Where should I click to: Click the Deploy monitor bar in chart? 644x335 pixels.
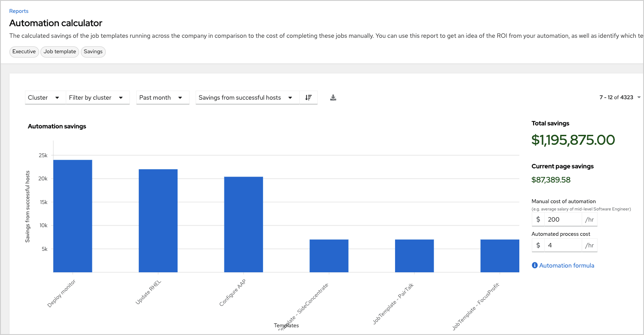[73, 216]
